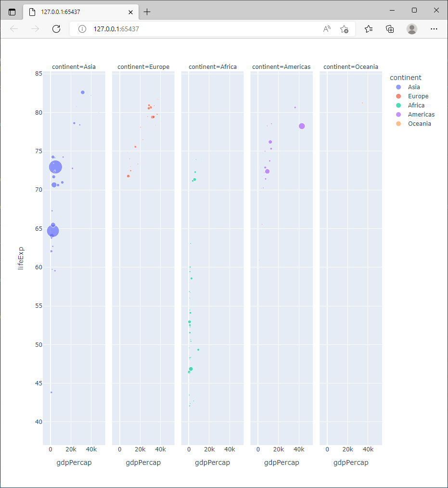Click the user profile avatar
The height and width of the screenshot is (488, 448).
point(412,29)
